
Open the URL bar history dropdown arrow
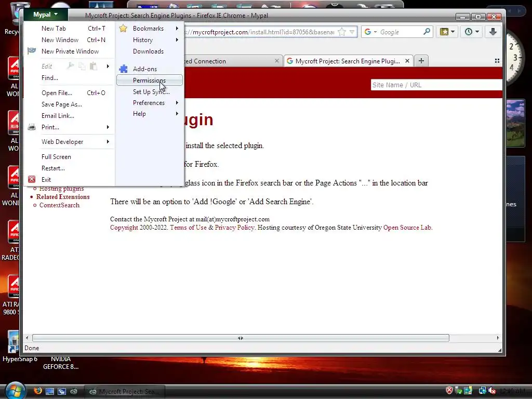(352, 32)
